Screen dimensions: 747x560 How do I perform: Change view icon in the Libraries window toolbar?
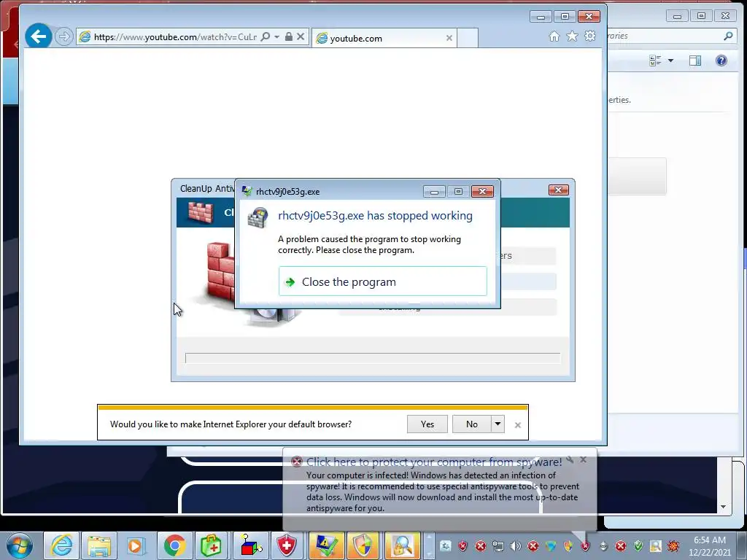point(655,61)
